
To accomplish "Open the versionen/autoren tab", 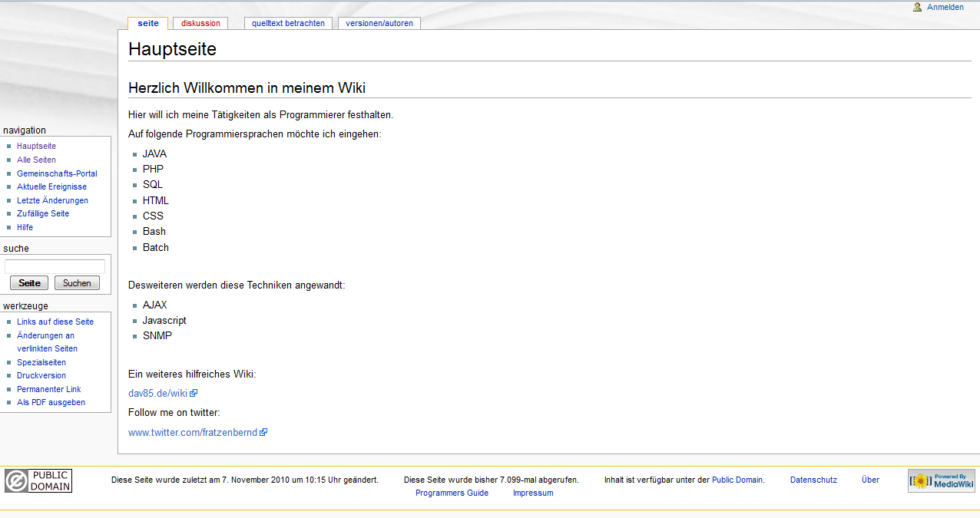I will [379, 23].
